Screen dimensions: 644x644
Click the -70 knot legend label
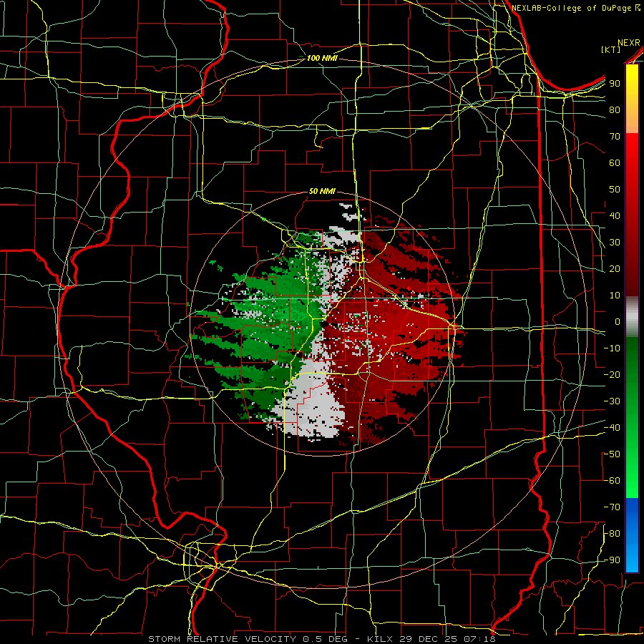click(612, 507)
